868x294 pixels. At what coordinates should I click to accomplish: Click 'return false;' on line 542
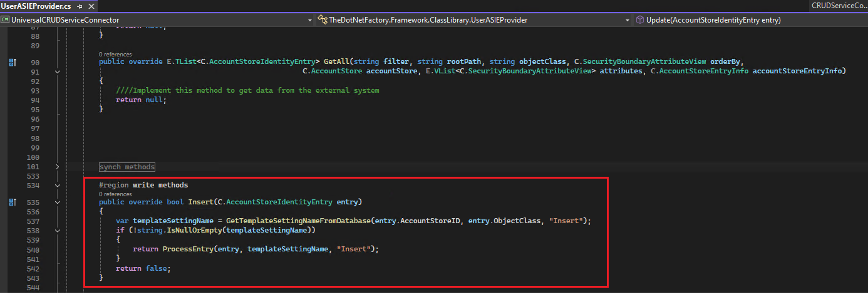tap(143, 268)
